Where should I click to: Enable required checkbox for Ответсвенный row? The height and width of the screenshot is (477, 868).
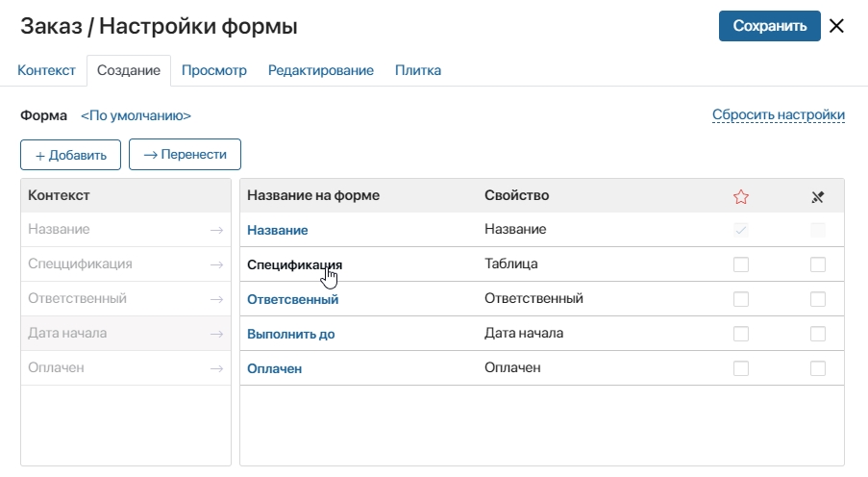[x=741, y=299]
